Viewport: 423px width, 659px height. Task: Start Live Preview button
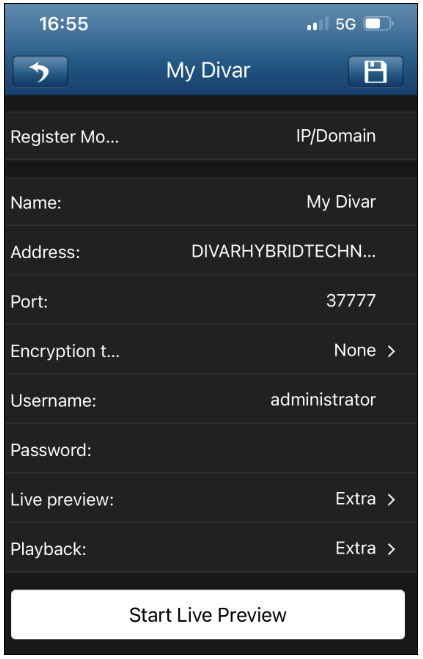point(208,615)
